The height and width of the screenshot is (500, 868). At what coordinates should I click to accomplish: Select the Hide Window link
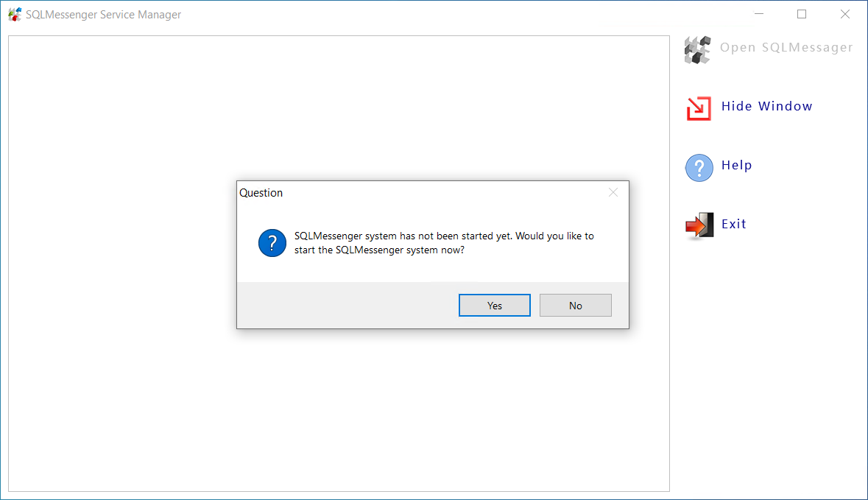coord(766,106)
